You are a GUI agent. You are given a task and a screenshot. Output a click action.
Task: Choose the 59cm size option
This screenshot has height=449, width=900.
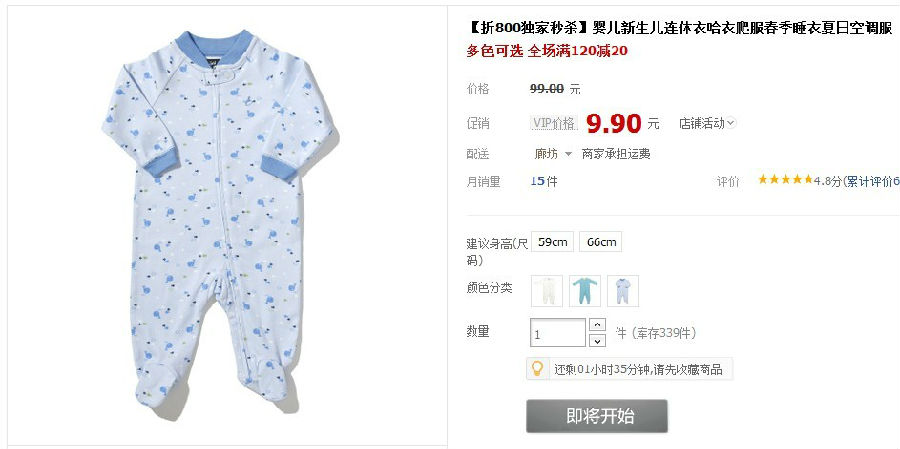pos(552,242)
